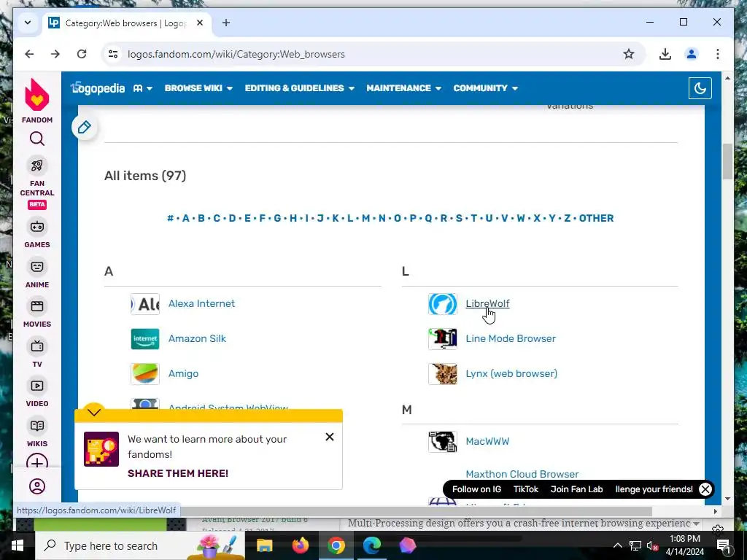The image size is (747, 560).
Task: Expand the explore dropdown next to Logopedia
Action: click(143, 88)
